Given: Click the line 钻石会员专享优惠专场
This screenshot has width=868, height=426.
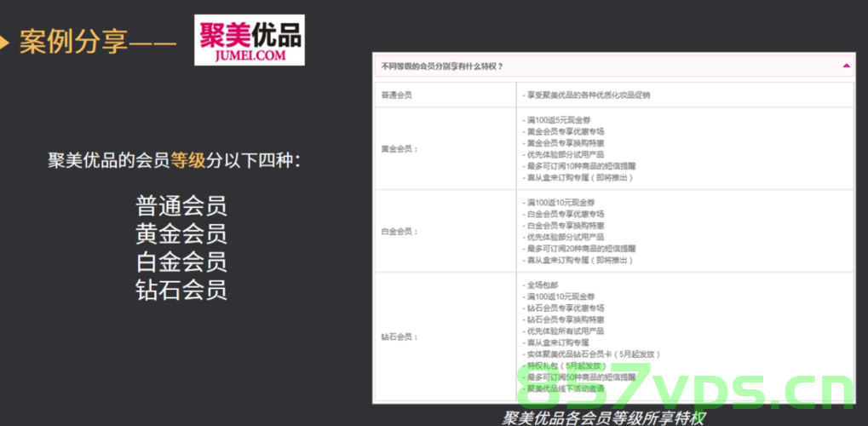Looking at the screenshot, I should pos(563,308).
